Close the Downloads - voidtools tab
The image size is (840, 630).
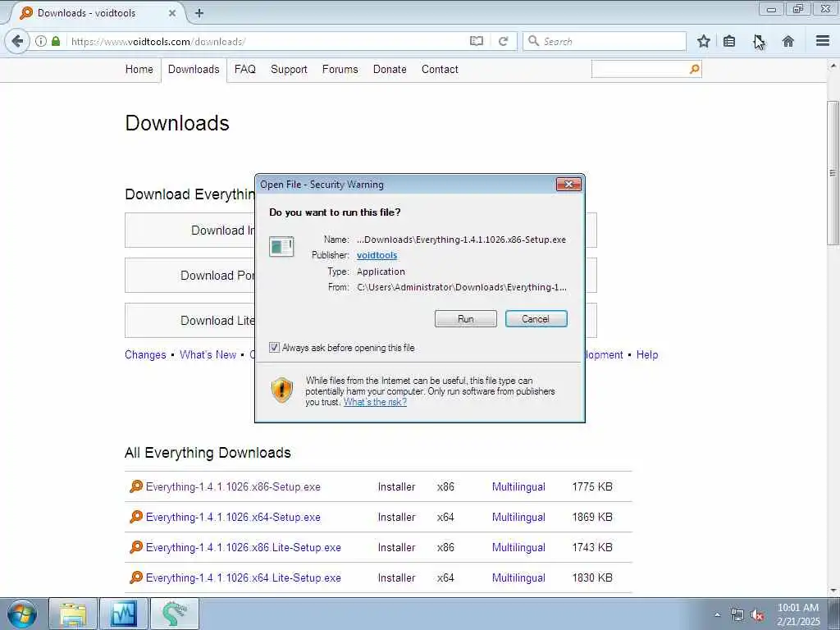point(172,13)
